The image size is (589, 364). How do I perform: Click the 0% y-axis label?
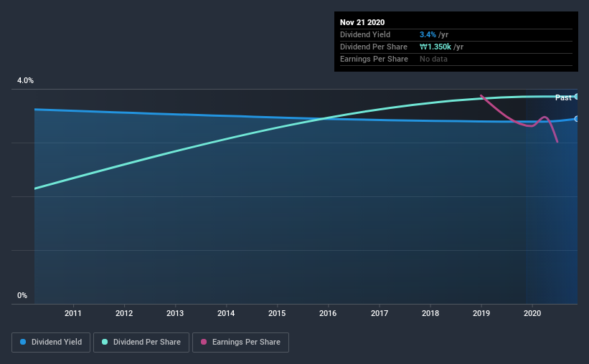tap(22, 296)
